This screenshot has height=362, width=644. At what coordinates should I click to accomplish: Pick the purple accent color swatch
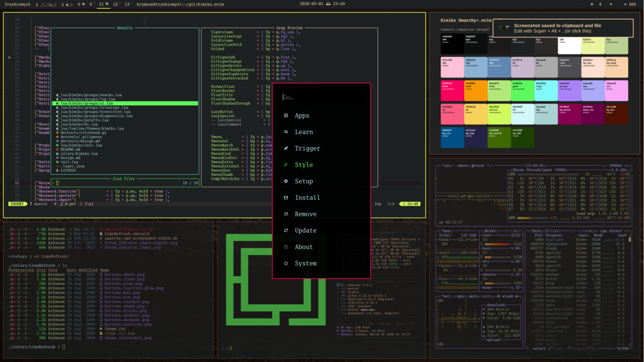570,90
